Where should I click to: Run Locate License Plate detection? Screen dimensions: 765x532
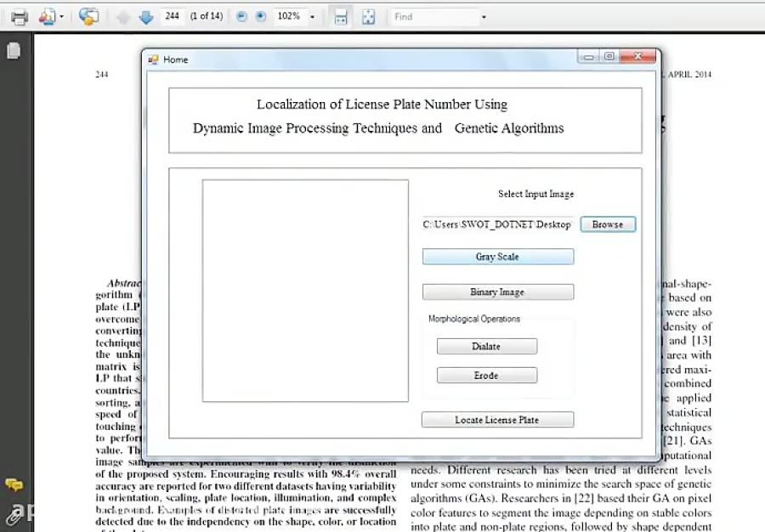pyautogui.click(x=497, y=419)
